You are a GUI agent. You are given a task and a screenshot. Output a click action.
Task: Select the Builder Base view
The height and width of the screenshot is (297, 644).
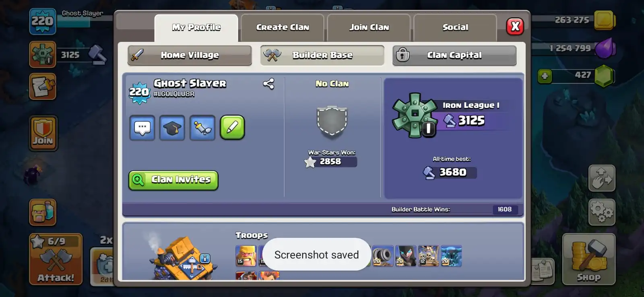(322, 55)
